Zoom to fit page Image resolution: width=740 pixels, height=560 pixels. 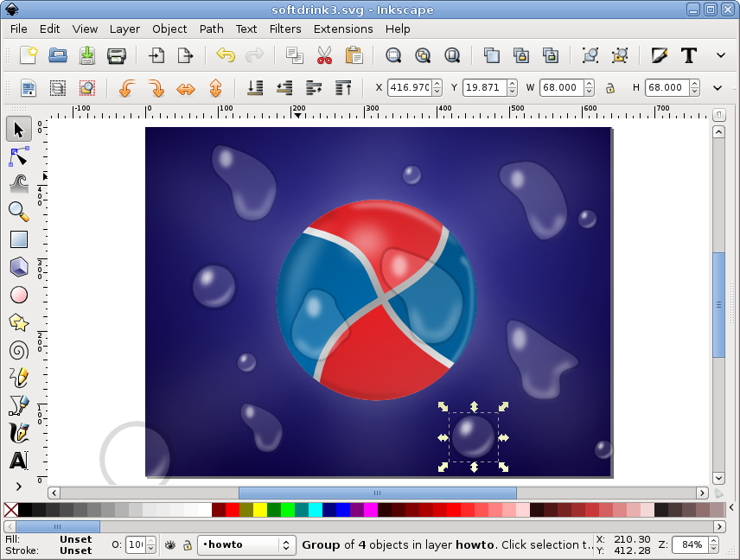click(x=451, y=55)
